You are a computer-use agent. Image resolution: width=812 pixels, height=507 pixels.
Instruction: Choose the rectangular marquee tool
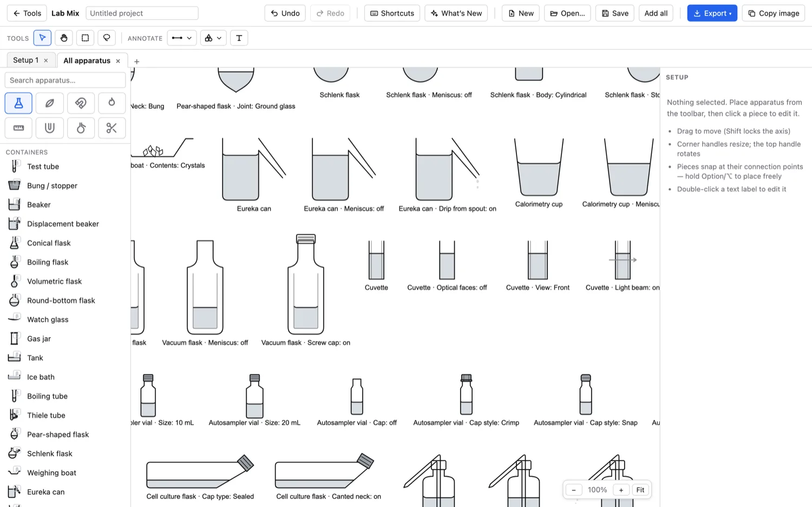(85, 38)
